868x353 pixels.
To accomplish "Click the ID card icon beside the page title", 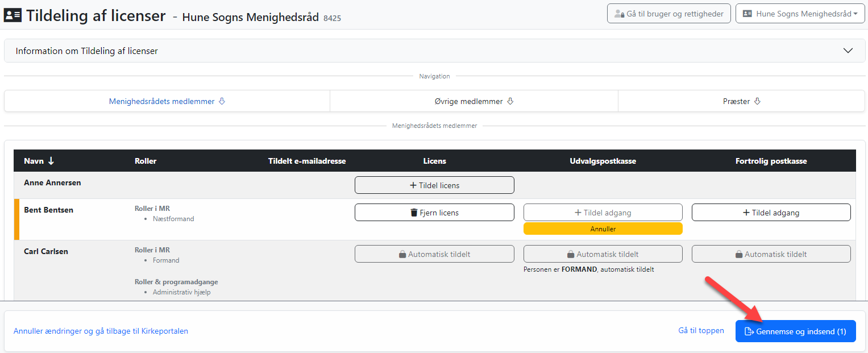I will point(13,15).
